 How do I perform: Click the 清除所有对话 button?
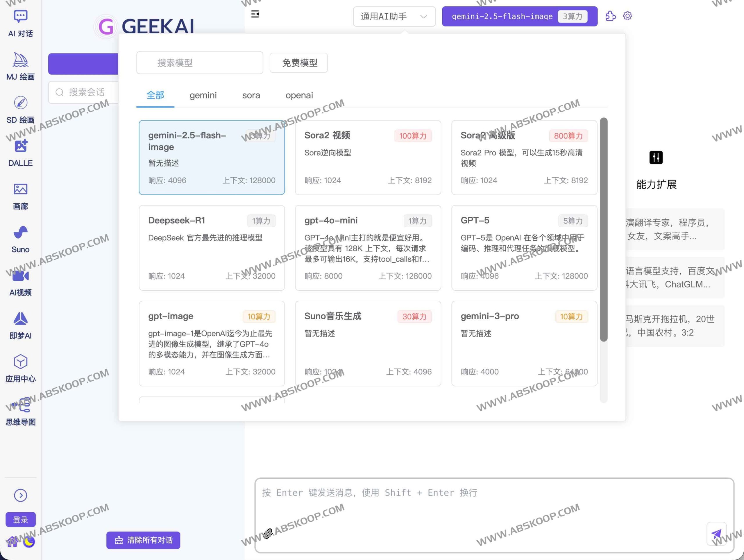pyautogui.click(x=143, y=540)
